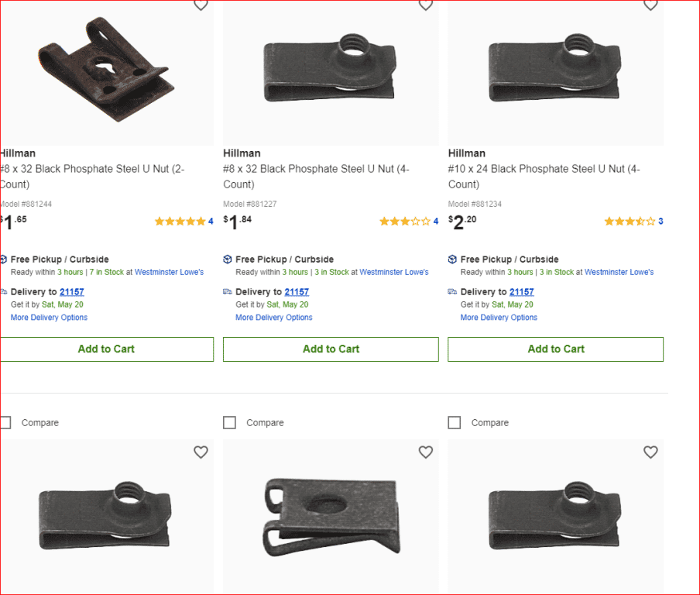The width and height of the screenshot is (700, 595).
Task: Favorite the #8 x 32 U Nut (2-Count) heart
Action: 201,5
